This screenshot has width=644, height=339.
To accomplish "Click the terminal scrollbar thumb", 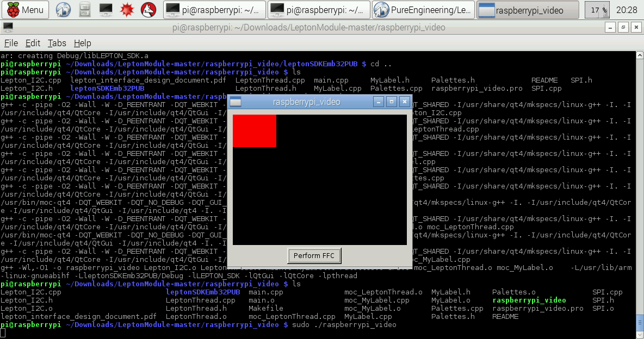I will click(640, 323).
